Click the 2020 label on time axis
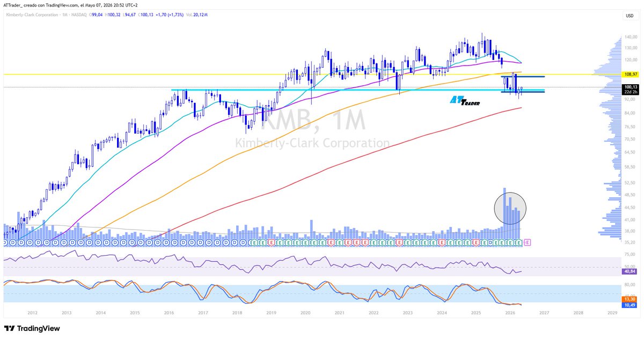644x339 pixels. (305, 312)
